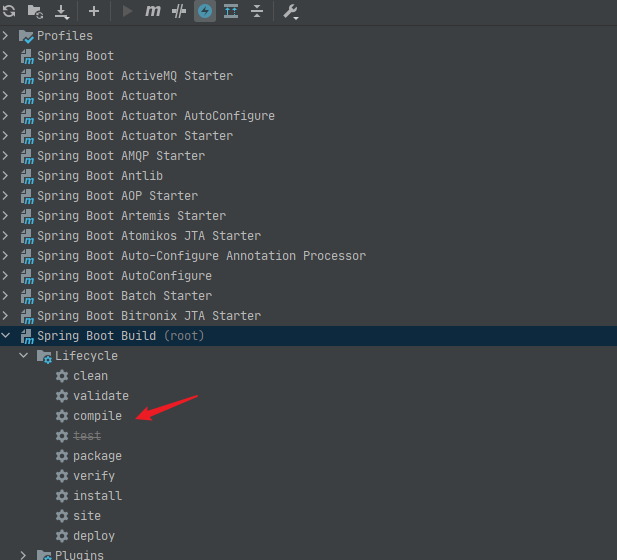Click gear icon next to clean
Viewport: 617px width, 560px height.
62,376
